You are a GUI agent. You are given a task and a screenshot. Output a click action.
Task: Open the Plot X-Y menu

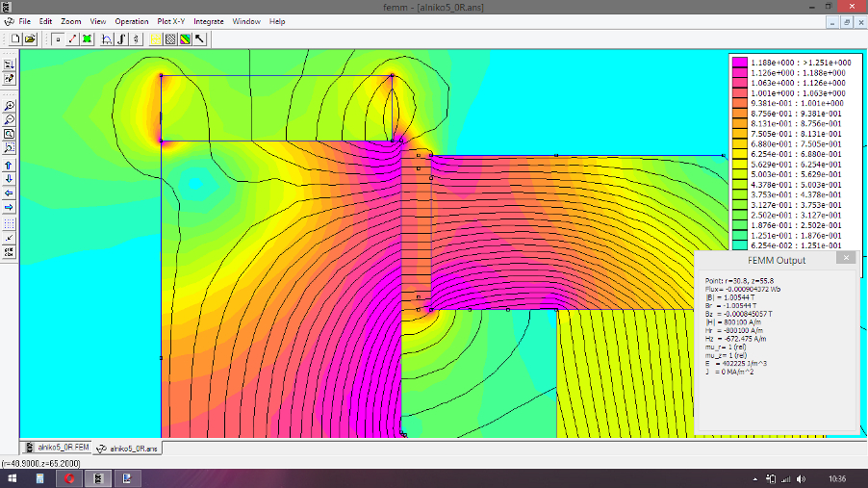pos(172,21)
